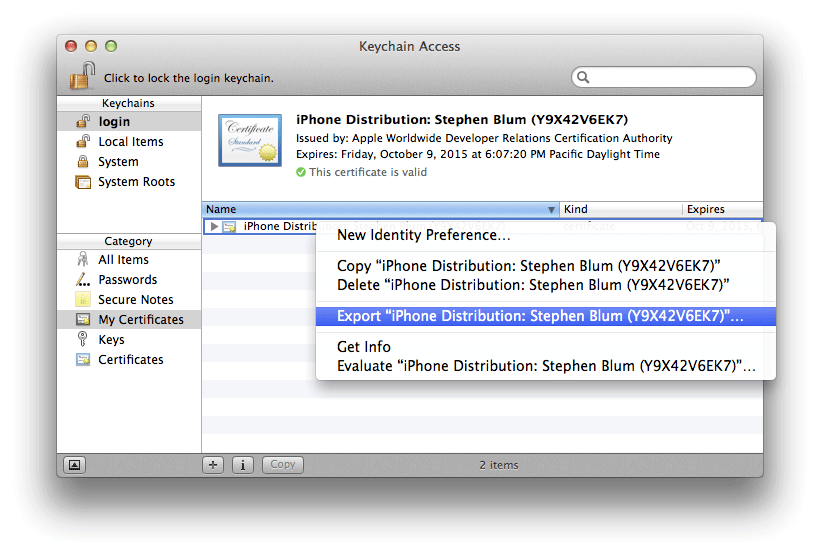Screen dimensions: 820x556
Task: Select Get Info in the context menu
Action: tap(364, 347)
